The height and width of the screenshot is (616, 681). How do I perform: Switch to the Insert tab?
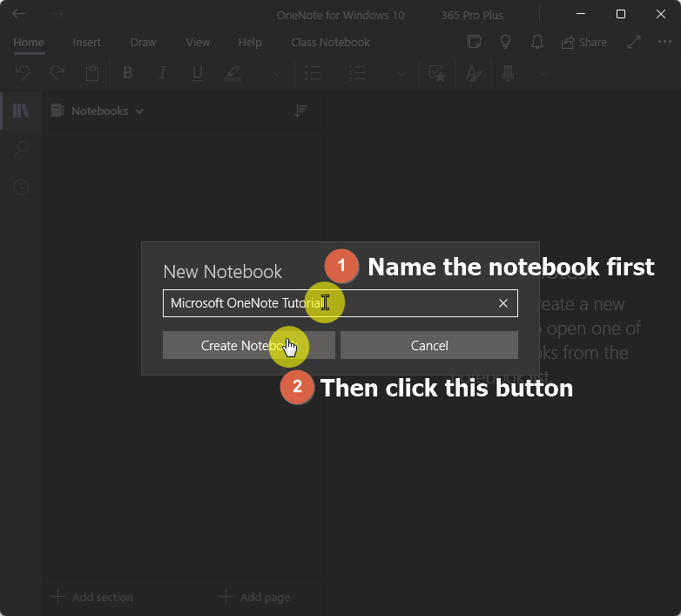87,42
